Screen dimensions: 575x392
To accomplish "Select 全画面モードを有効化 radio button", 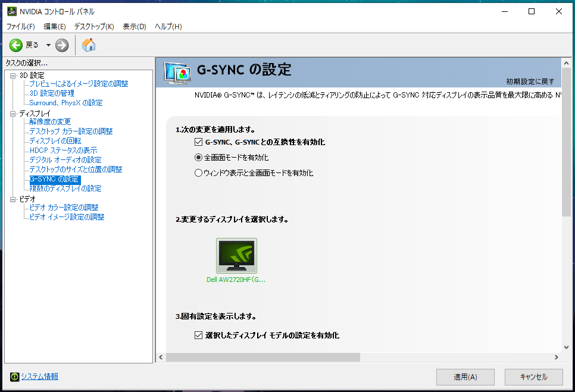I will click(198, 157).
